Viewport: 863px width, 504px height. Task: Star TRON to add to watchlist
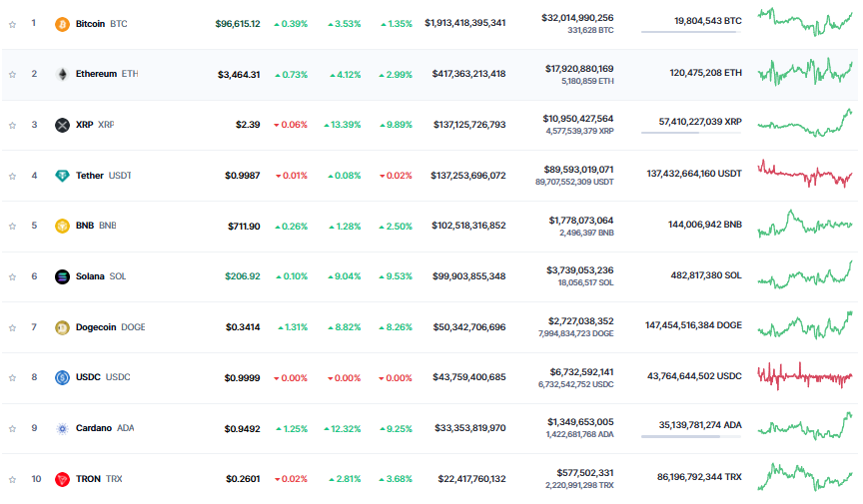(12, 479)
